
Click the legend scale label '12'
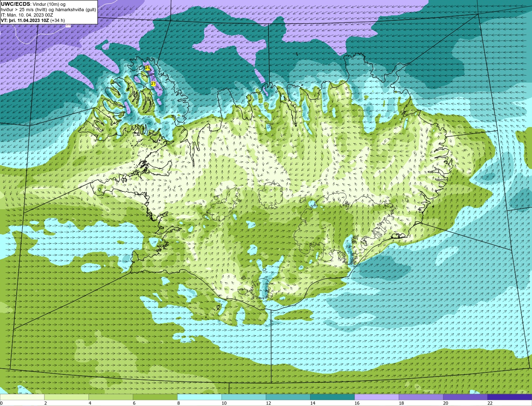coord(268,403)
